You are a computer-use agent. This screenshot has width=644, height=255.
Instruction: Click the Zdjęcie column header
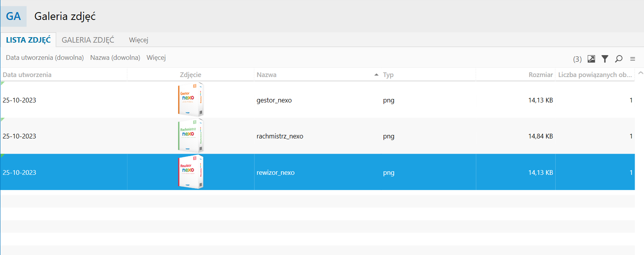pos(190,75)
